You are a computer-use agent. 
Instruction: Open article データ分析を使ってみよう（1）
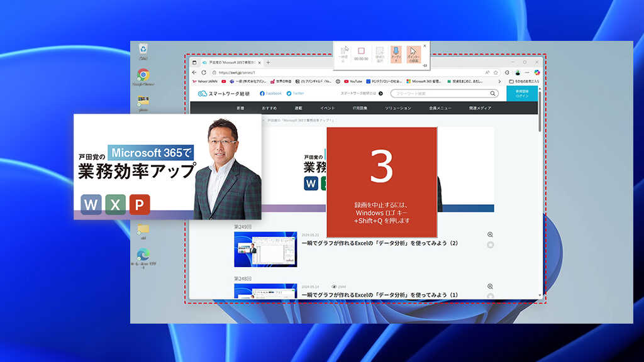coord(379,295)
